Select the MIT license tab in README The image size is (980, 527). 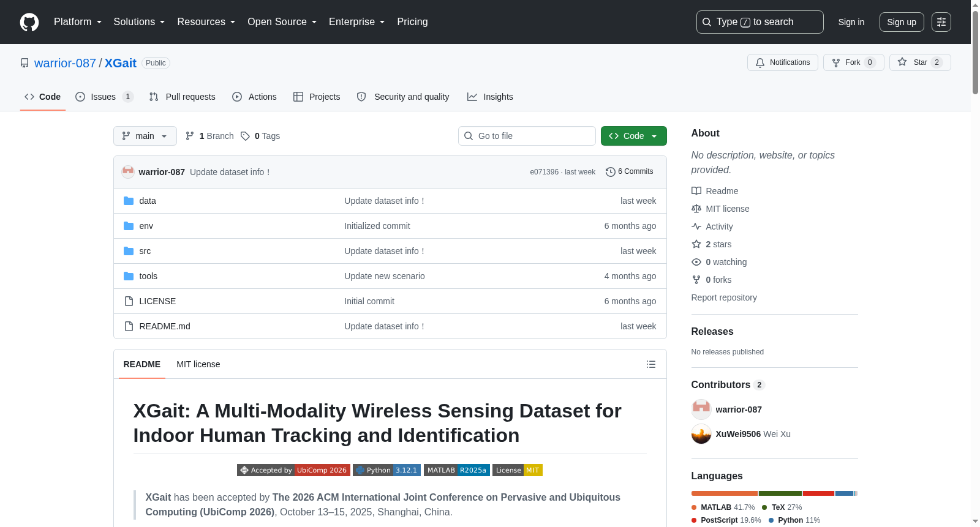pos(198,364)
